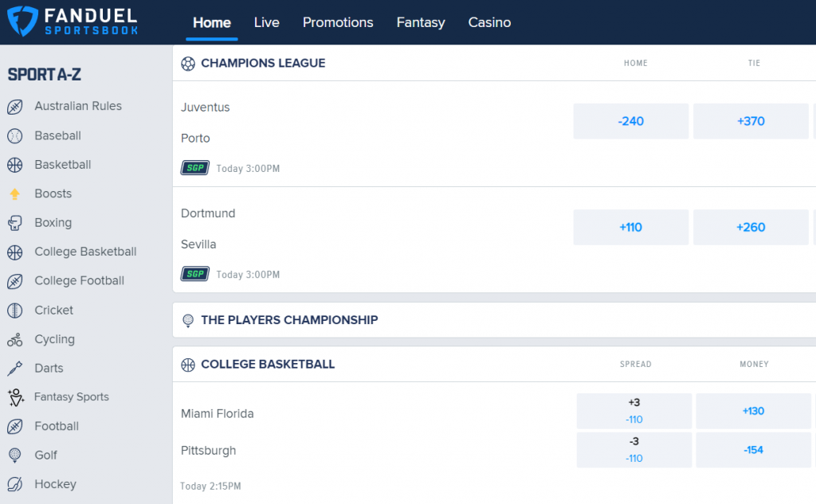Screen dimensions: 816x504
Task: Open the Boxing glove icon
Action: [x=15, y=223]
